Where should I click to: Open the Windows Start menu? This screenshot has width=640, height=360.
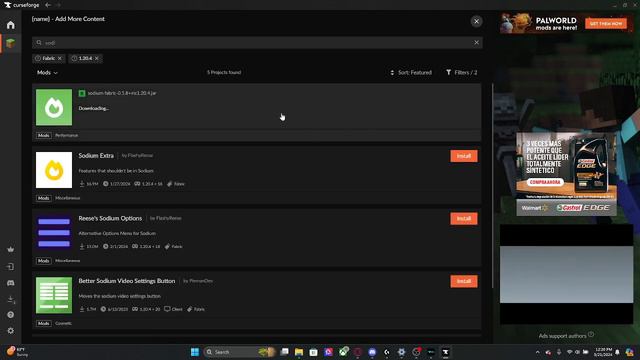(x=195, y=352)
